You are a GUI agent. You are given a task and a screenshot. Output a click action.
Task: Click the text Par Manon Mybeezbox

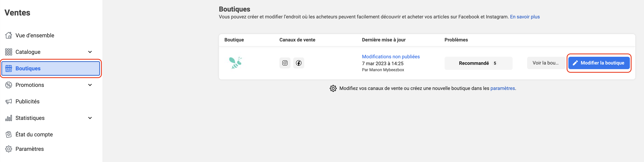tap(383, 70)
